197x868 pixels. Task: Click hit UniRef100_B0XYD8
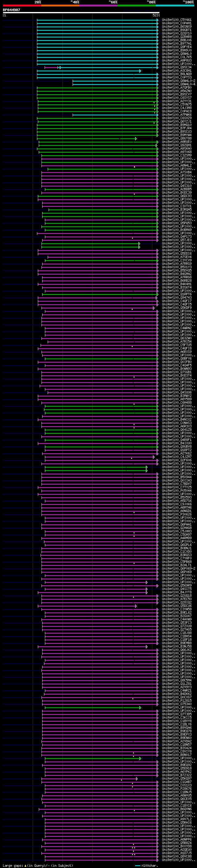[x=176, y=846]
